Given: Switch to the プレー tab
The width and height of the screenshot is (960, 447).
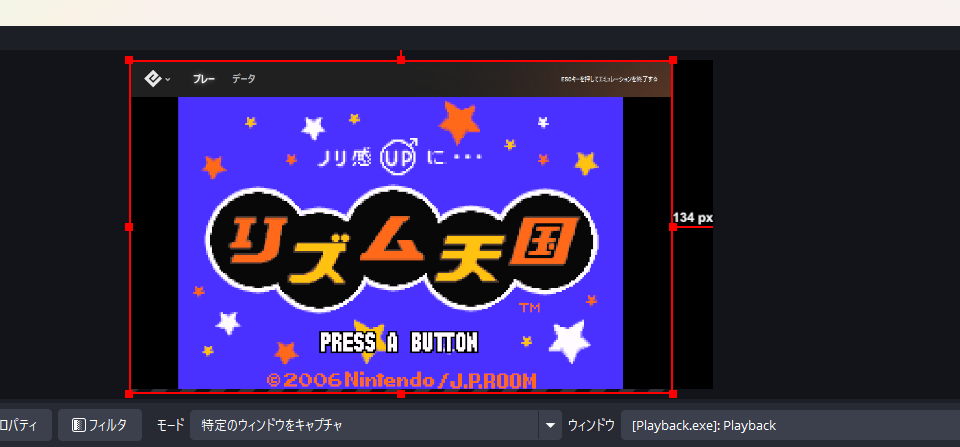Looking at the screenshot, I should [x=203, y=79].
